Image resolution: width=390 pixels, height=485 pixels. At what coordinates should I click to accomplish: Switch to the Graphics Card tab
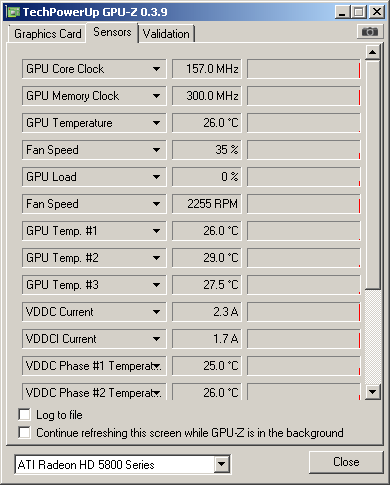click(x=48, y=34)
